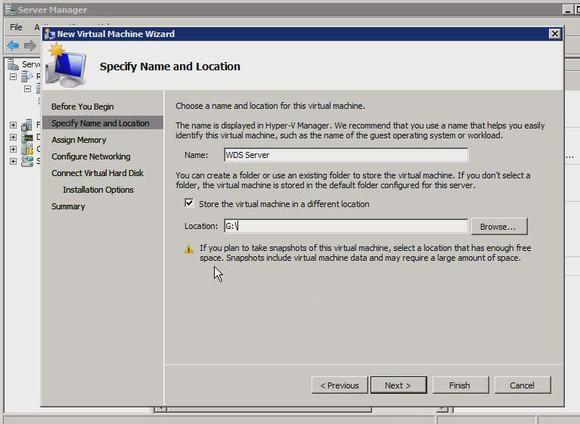Select the Server Manager root node icon

click(13, 64)
